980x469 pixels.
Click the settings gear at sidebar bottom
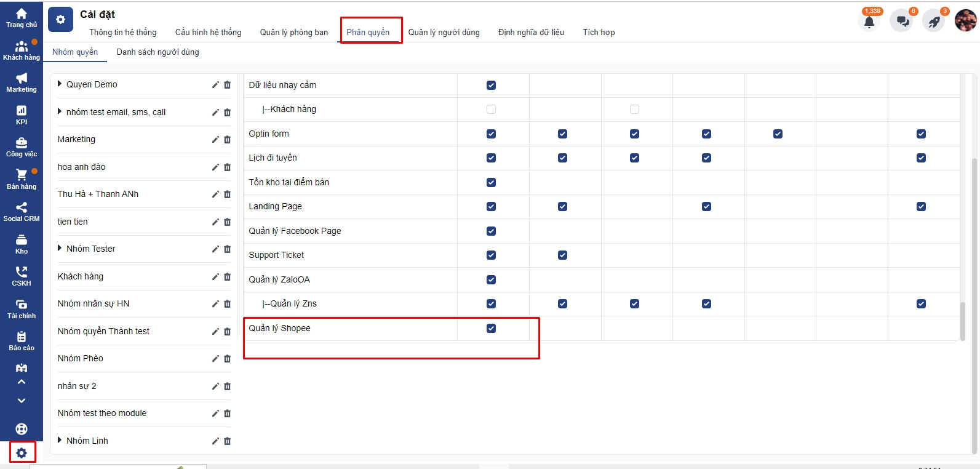click(x=22, y=453)
